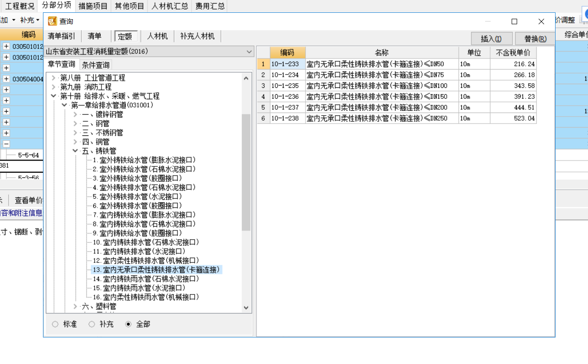Select quota row 10-1-238
Image resolution: width=588 pixels, height=364 pixels.
tap(397, 118)
